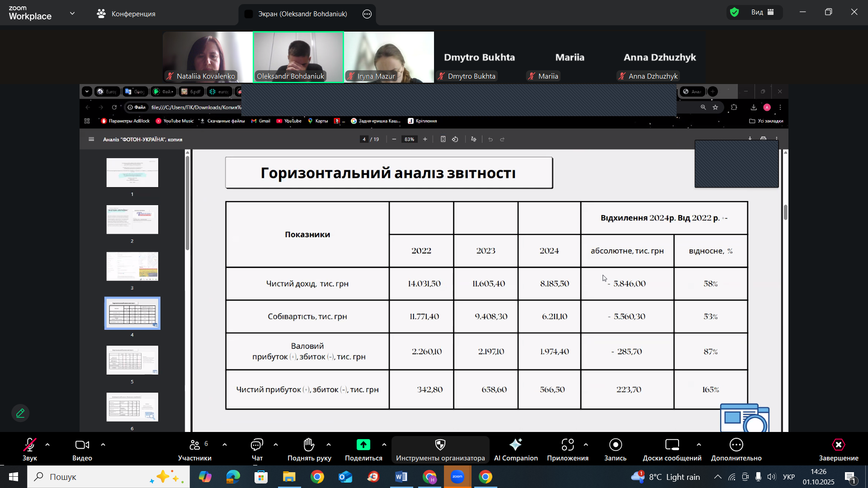Open Zoom Workplace dropdown chevron
This screenshot has height=488, width=868.
click(72, 14)
